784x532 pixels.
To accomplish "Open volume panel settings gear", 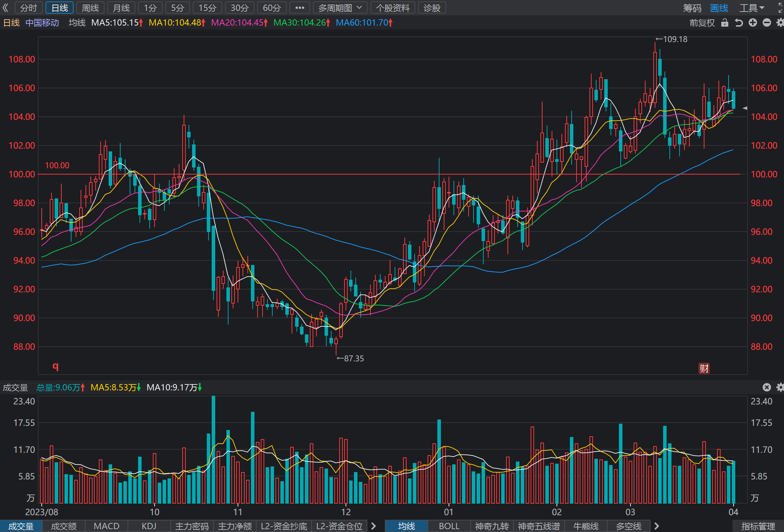I will point(780,387).
